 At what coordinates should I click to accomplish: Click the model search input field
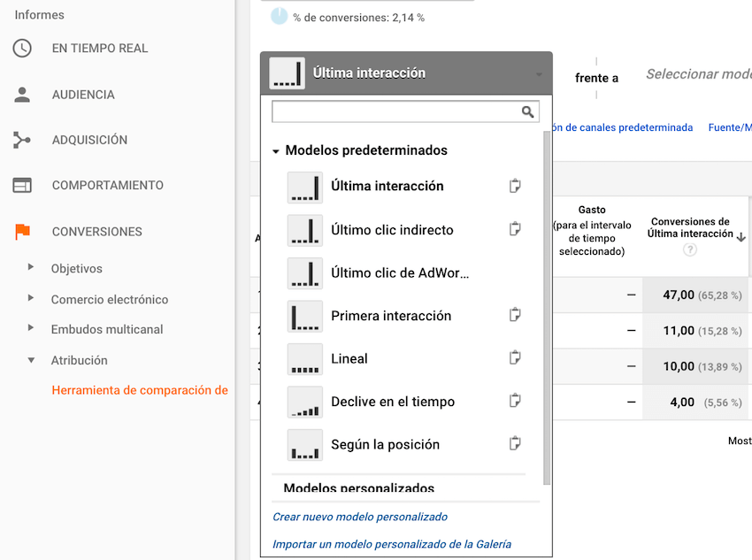tap(405, 111)
